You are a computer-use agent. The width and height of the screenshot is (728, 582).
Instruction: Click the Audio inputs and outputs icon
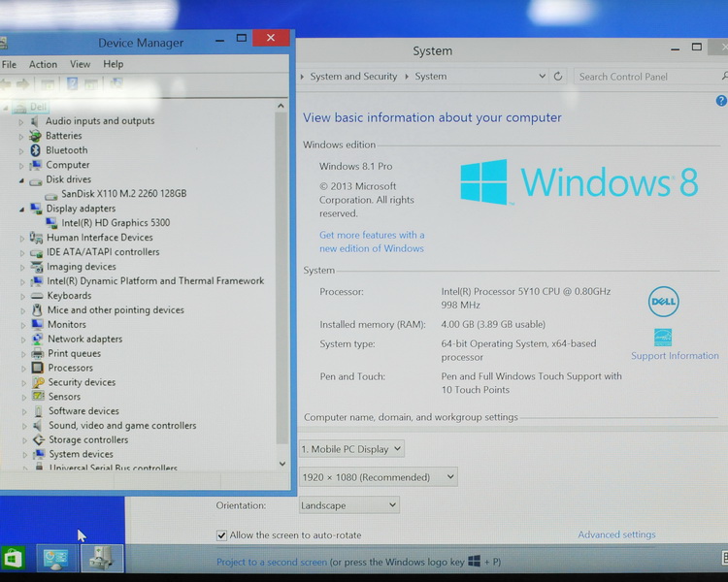tap(35, 121)
